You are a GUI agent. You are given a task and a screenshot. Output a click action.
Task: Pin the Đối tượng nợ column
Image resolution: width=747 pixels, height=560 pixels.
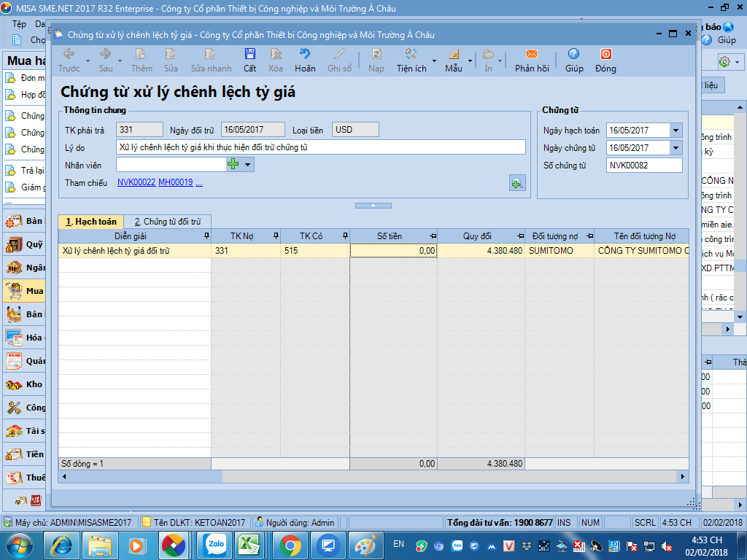click(589, 236)
